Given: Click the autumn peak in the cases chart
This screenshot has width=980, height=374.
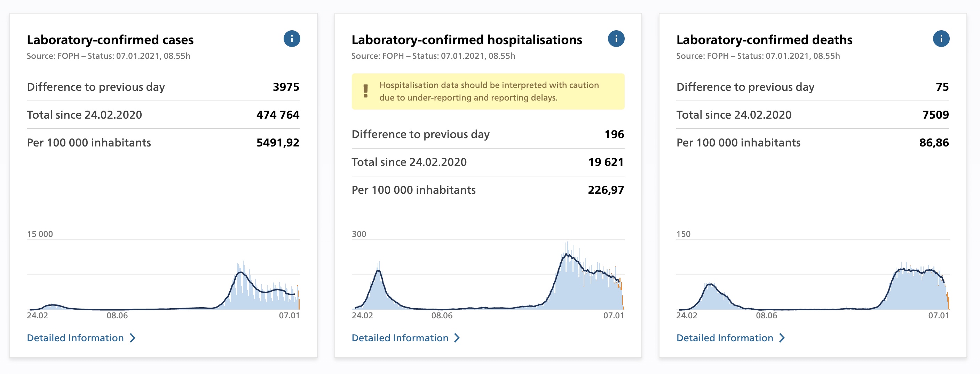Looking at the screenshot, I should pyautogui.click(x=240, y=273).
